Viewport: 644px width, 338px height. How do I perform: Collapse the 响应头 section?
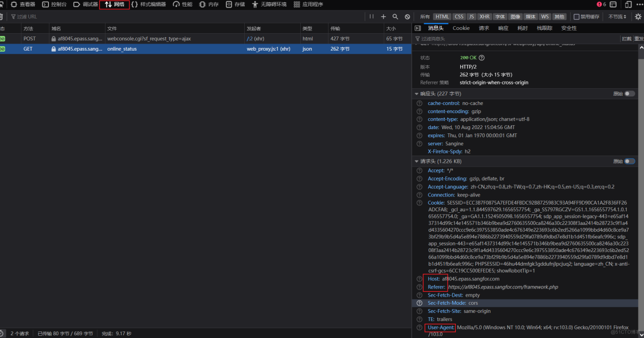(417, 94)
